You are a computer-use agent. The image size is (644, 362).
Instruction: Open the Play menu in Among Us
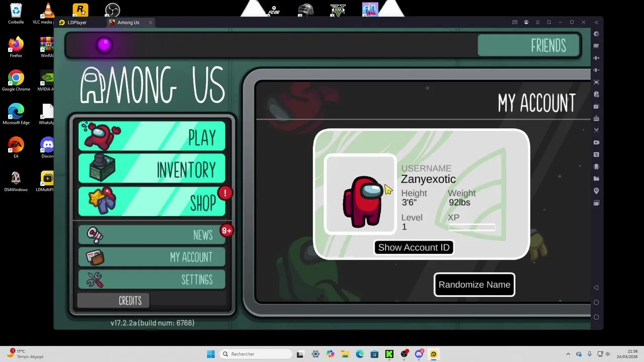(152, 136)
